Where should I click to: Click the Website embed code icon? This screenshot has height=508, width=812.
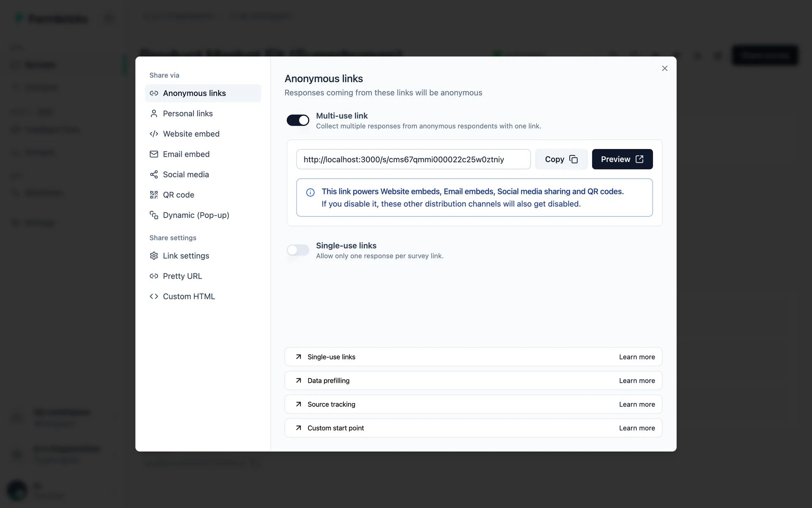(x=154, y=134)
